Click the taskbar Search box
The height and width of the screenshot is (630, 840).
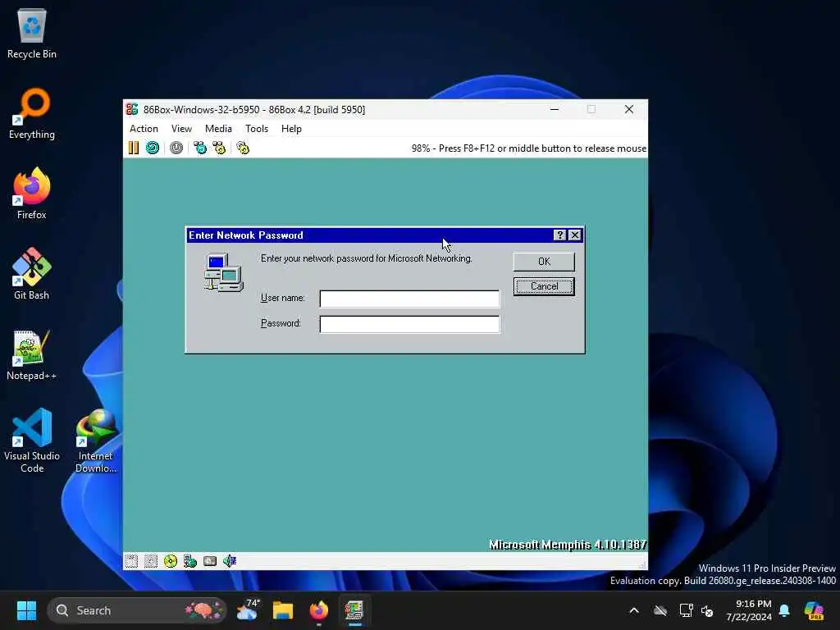click(x=137, y=610)
